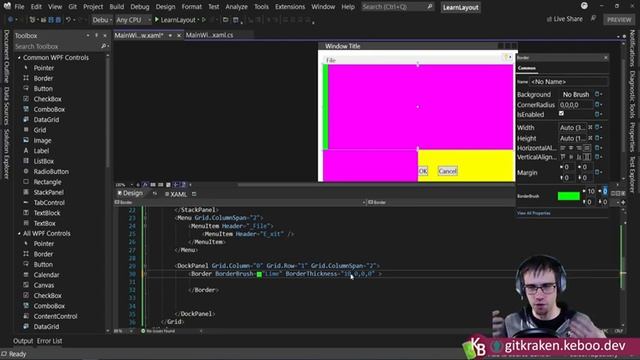Select ListBox control in Toolbox
This screenshot has width=640, height=360.
(43, 161)
